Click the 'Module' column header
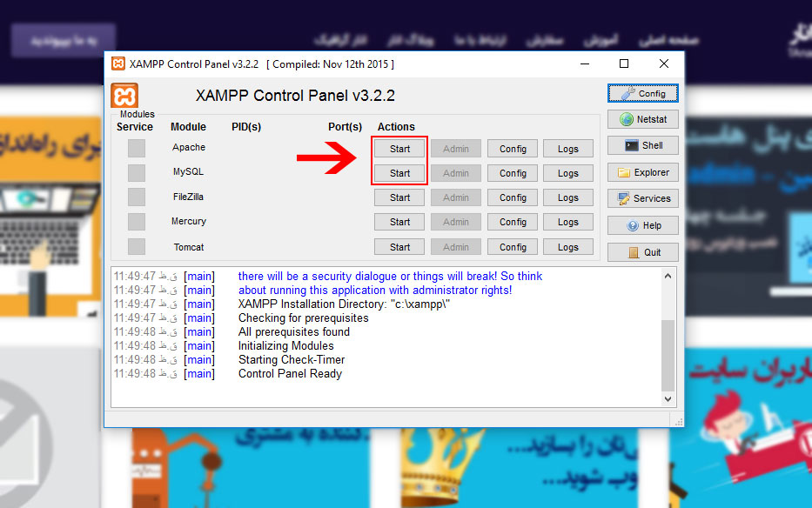Screen dimensions: 812x508 coord(189,127)
